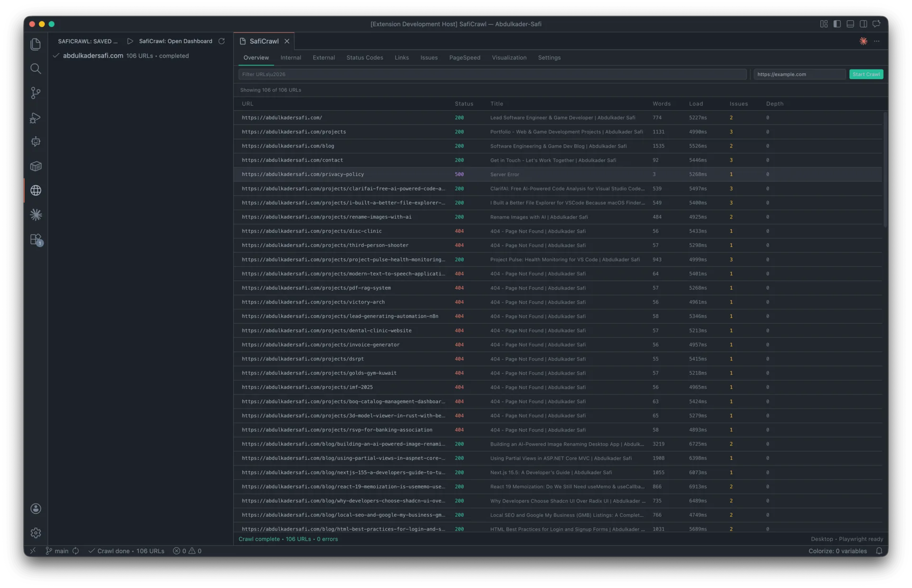Viewport: 912px width, 588px height.
Task: Open the editor More Actions ellipsis
Action: tap(877, 41)
